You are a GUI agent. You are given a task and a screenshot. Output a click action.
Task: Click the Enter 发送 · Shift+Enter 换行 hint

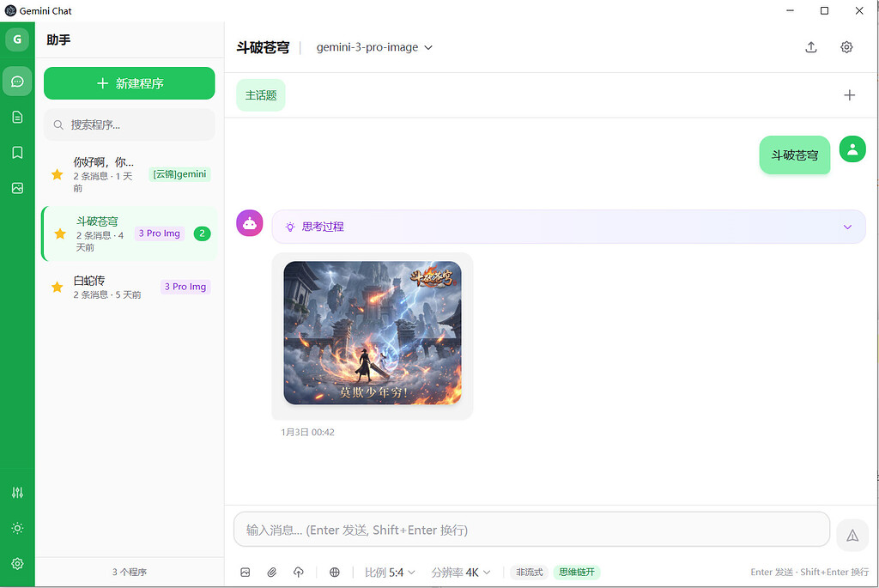click(809, 573)
